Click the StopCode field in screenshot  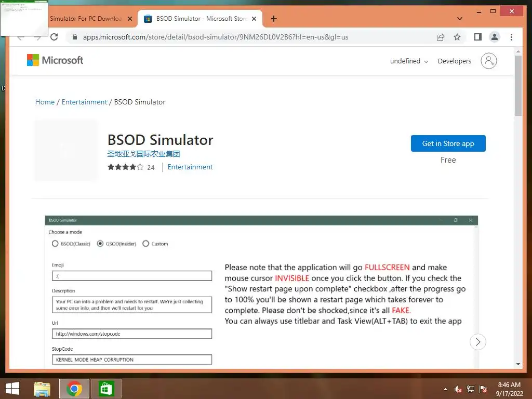(x=132, y=360)
